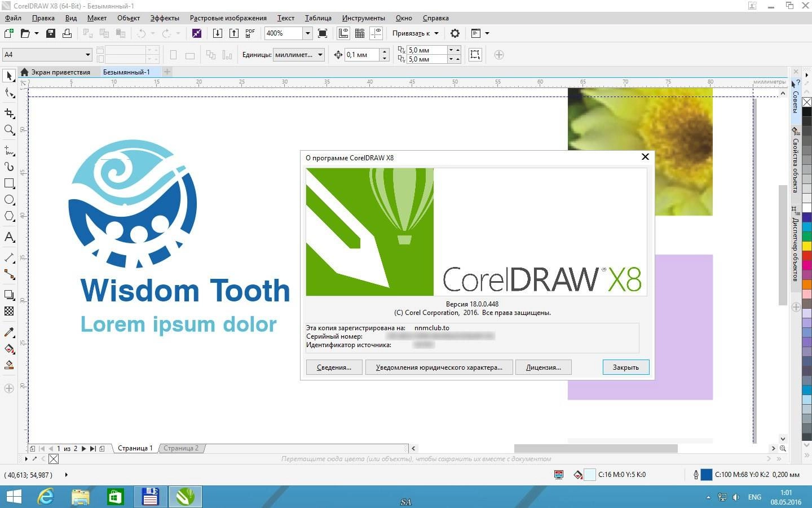This screenshot has width=812, height=508.
Task: Select the Shape edit tool
Action: click(x=9, y=93)
